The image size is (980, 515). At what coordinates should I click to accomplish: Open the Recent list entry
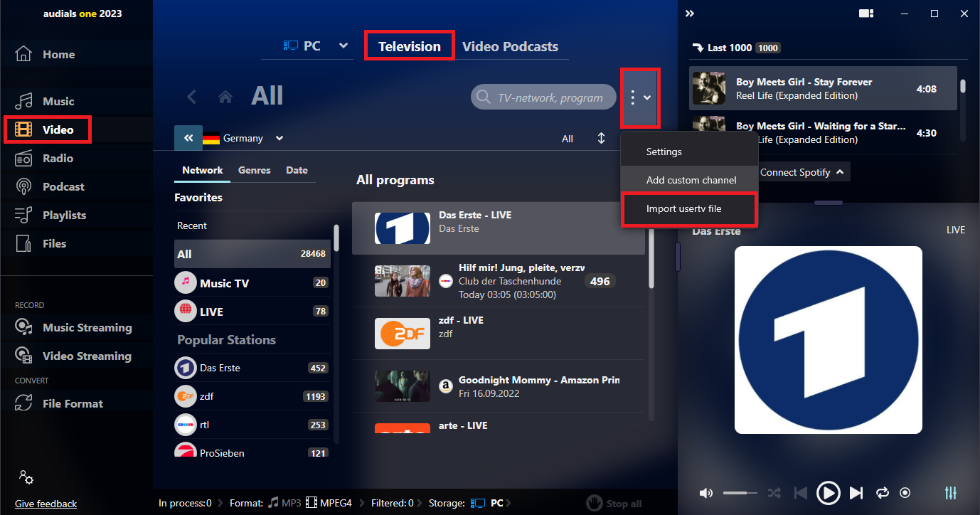pyautogui.click(x=192, y=225)
